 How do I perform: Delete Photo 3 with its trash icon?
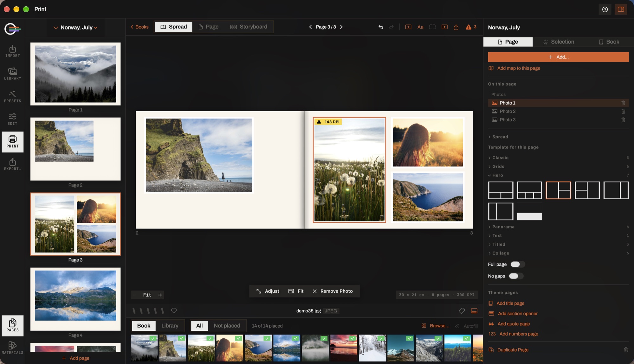[x=623, y=120]
